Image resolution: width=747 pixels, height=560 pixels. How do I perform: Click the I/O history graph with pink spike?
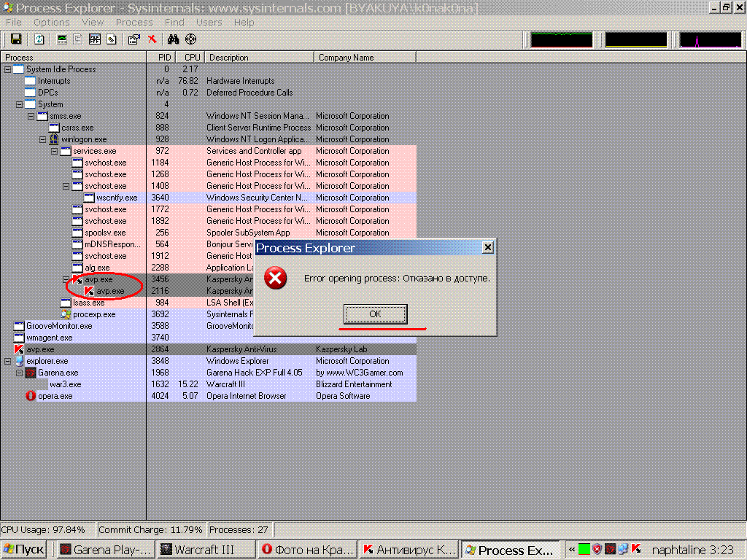711,39
